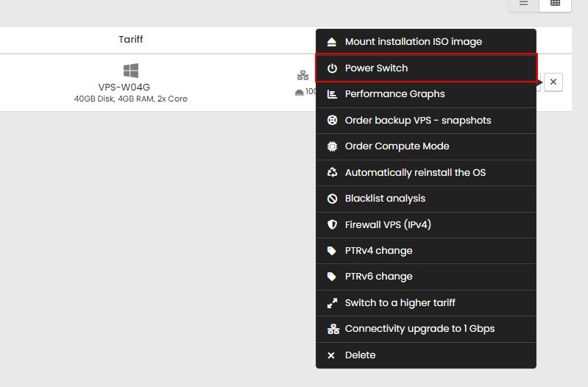Choose Mount installation ISO image
Screen dimensions: 588x387
[x=426, y=42]
